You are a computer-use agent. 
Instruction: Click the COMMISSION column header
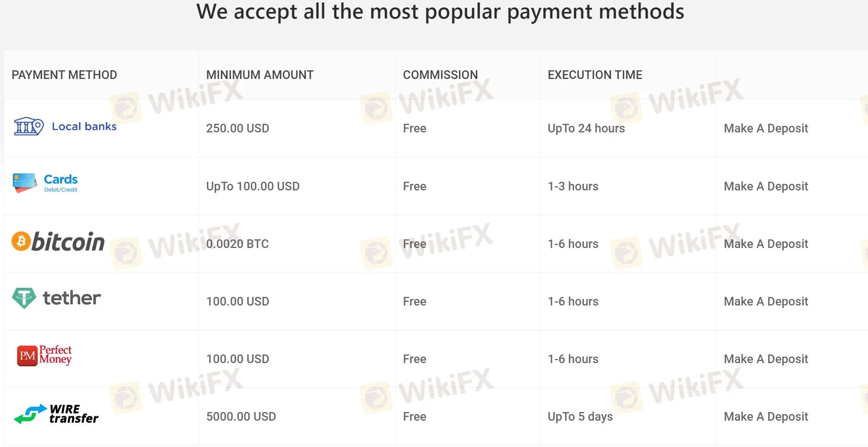click(x=440, y=75)
